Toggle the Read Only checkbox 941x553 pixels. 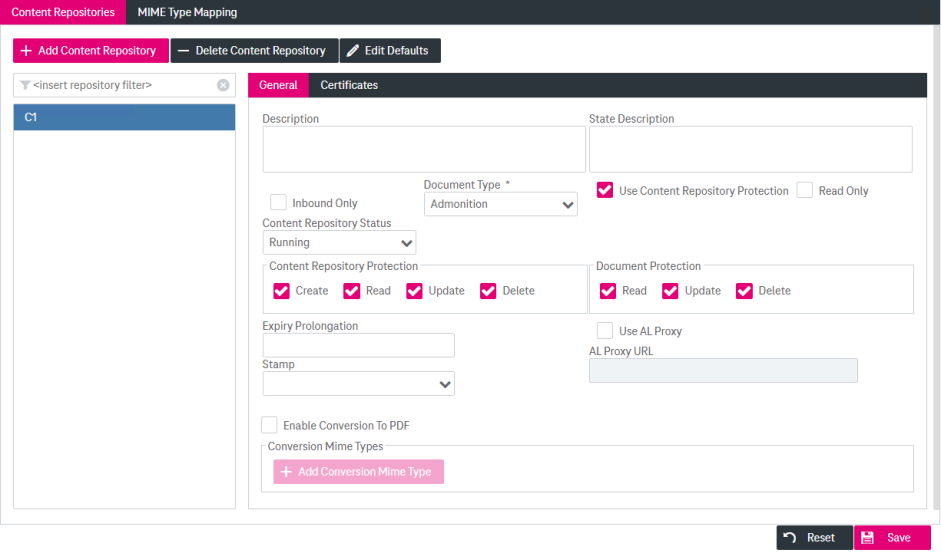(x=805, y=190)
